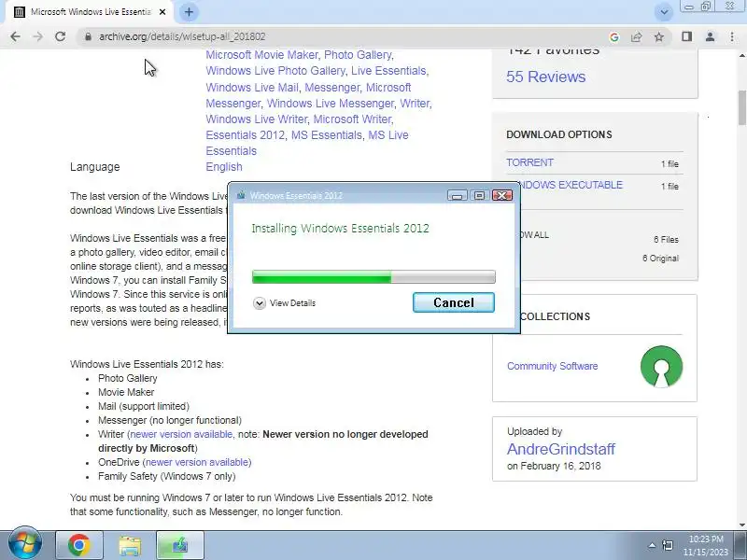Open the Windows Live Photo Gallery topic
Image resolution: width=747 pixels, height=560 pixels.
point(275,71)
